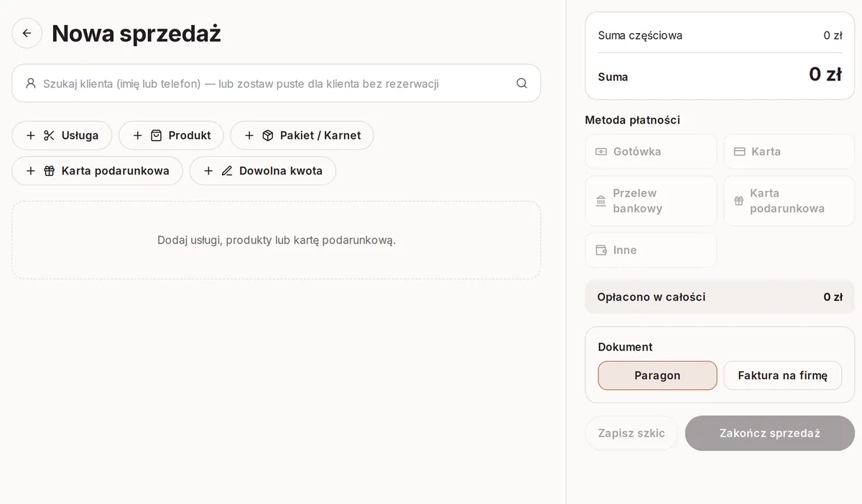Click the empty items area placeholder
Image resolution: width=862 pixels, height=504 pixels.
pyautogui.click(x=276, y=240)
